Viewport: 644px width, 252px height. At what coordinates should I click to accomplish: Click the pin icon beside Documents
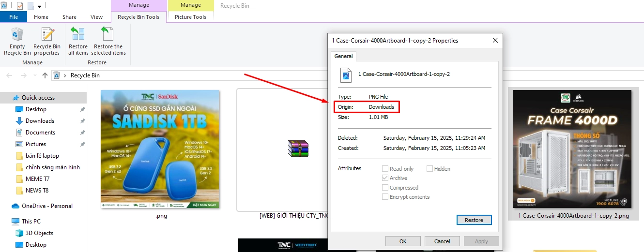82,133
